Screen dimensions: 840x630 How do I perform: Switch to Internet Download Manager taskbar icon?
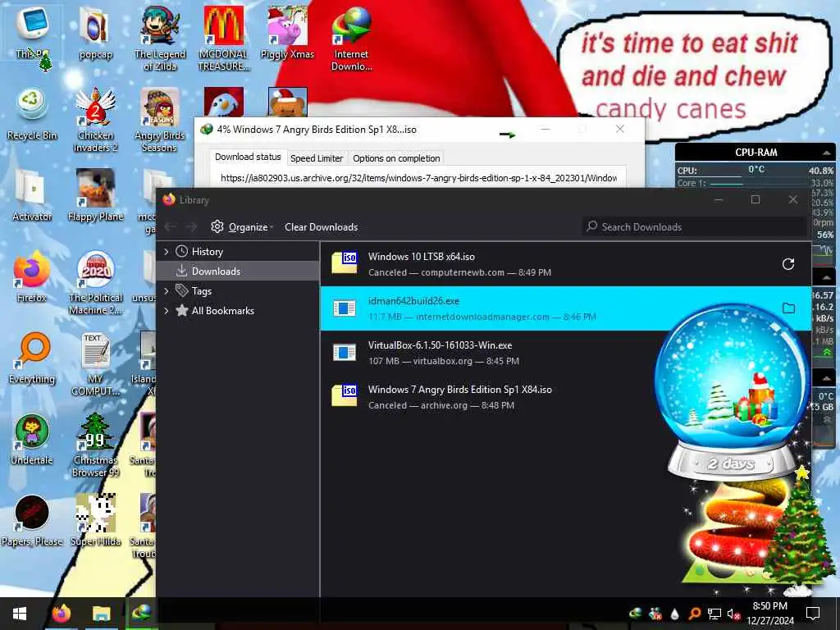[x=141, y=614]
